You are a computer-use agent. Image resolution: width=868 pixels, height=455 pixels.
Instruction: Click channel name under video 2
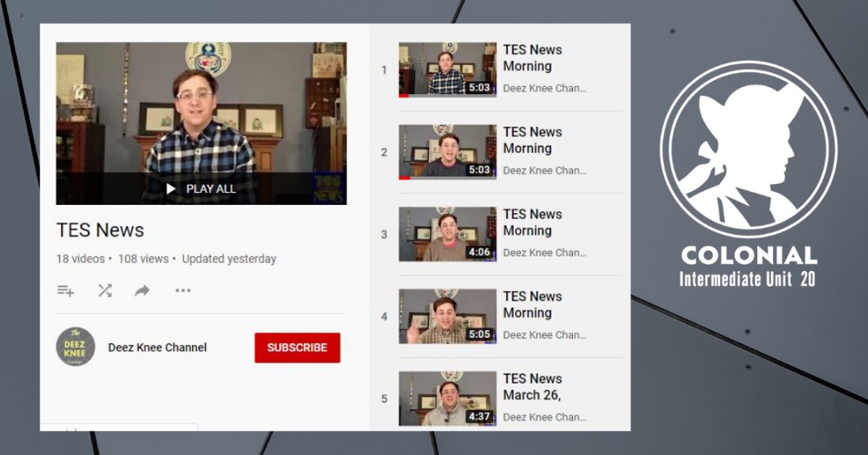click(x=545, y=170)
